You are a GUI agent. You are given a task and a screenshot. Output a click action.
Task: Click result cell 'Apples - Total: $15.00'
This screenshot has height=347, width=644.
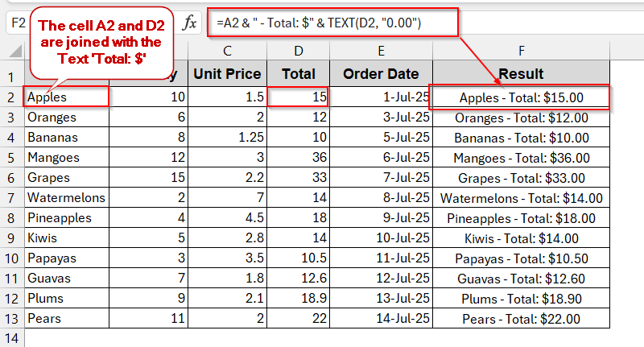(x=521, y=97)
